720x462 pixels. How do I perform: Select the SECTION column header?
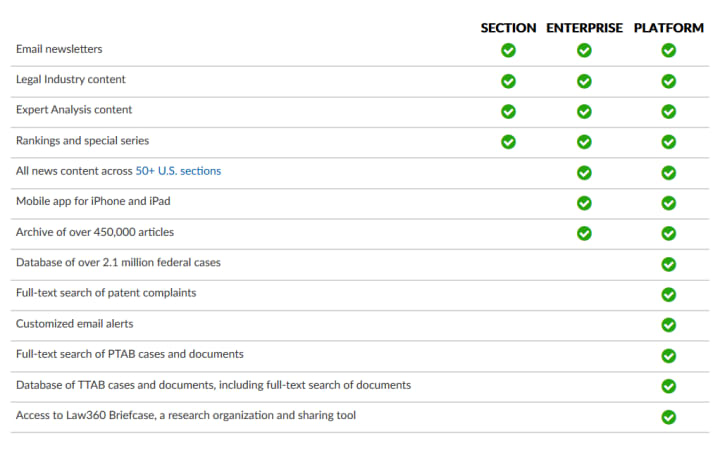508,28
